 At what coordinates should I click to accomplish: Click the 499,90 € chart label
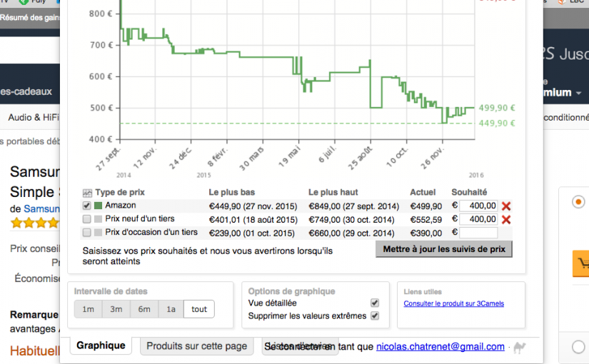pos(497,108)
